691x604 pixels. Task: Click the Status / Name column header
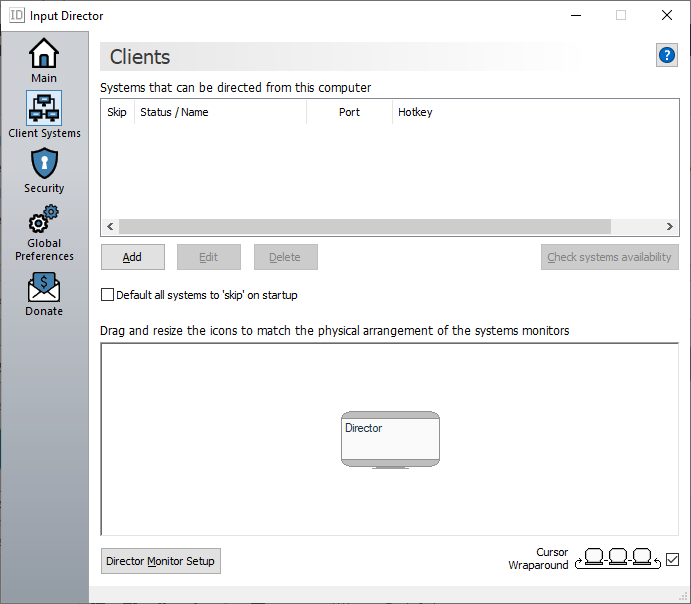point(220,112)
